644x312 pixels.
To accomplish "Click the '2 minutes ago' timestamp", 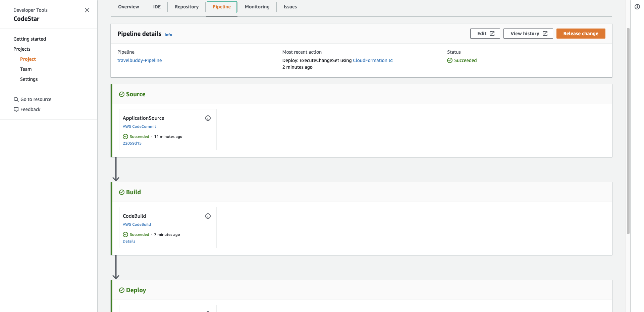I will point(297,67).
